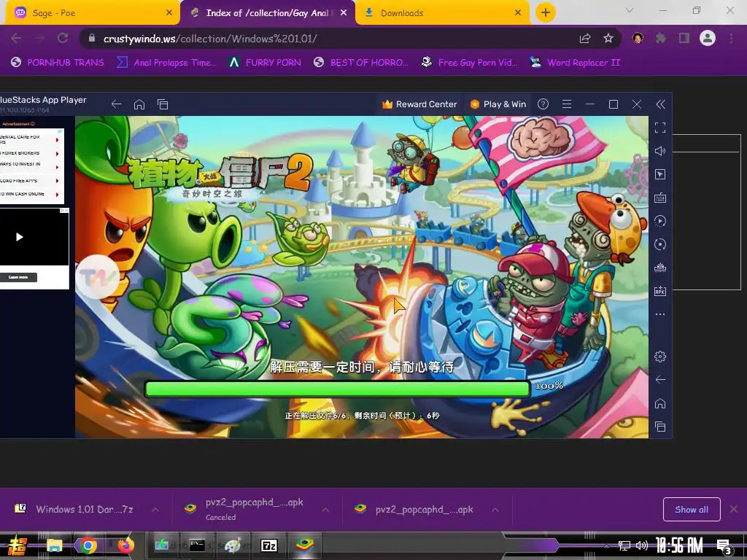
Task: Open BlueStacks help question mark icon
Action: point(543,104)
